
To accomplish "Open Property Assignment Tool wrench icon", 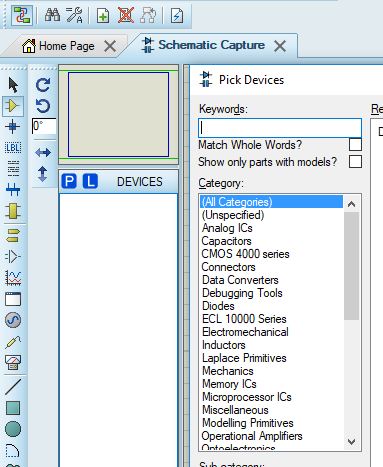I will pyautogui.click(x=74, y=15).
